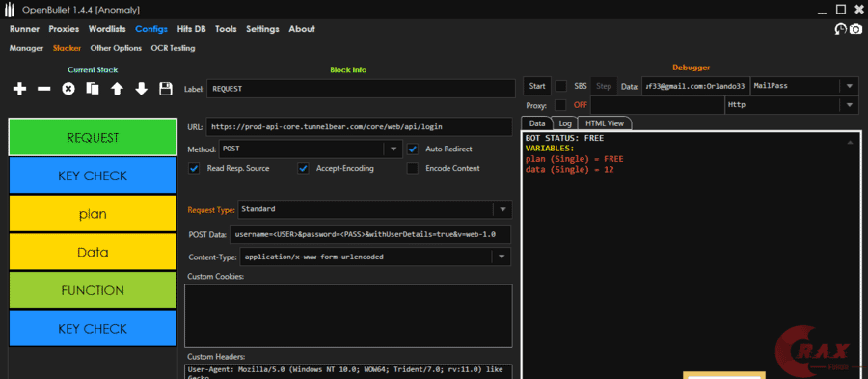The image size is (868, 379).
Task: Switch to the Manager sub-tab
Action: coord(26,48)
